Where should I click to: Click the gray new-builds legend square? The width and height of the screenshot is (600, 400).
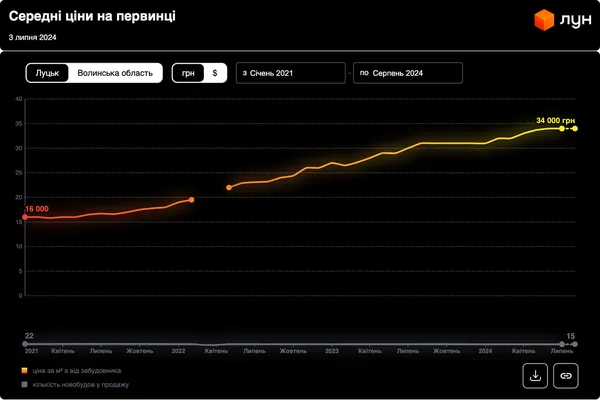[24, 384]
